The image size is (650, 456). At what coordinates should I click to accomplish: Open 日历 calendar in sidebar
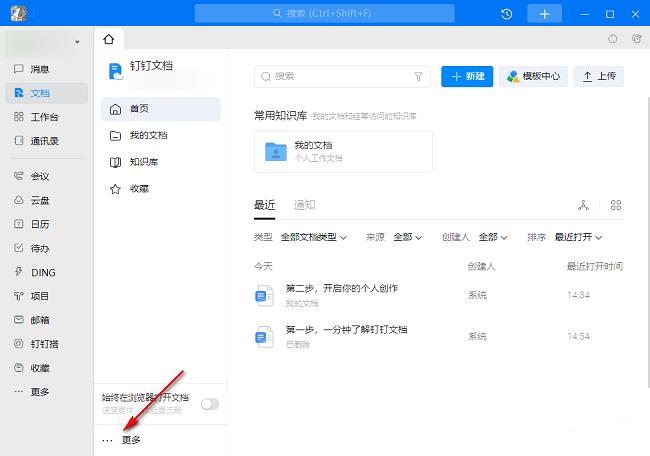click(40, 224)
